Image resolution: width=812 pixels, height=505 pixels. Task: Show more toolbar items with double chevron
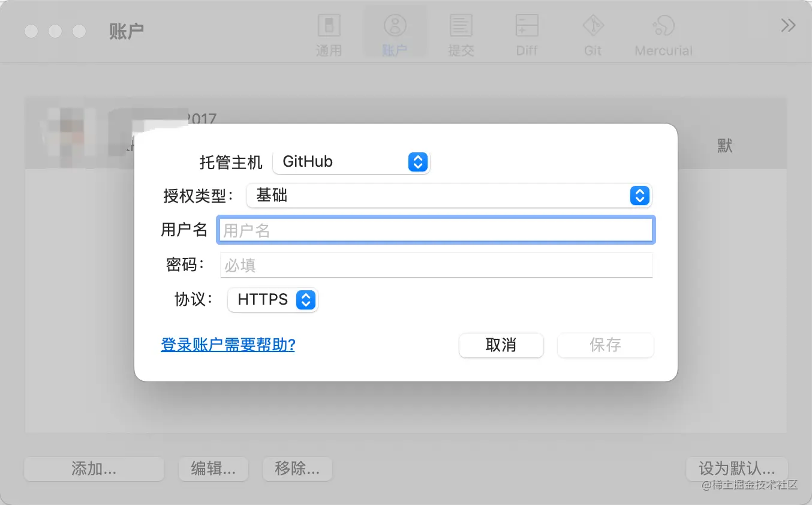(x=788, y=25)
